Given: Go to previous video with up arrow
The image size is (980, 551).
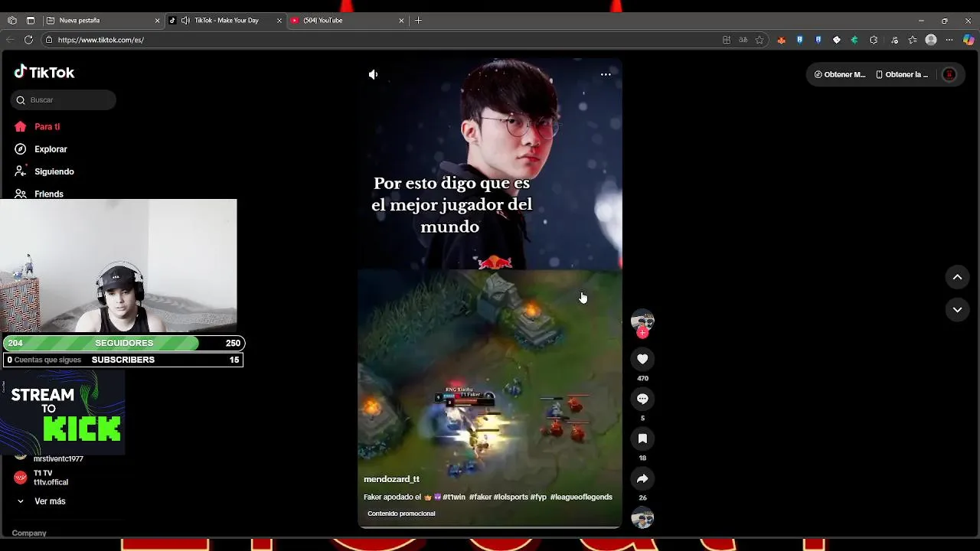Looking at the screenshot, I should (x=957, y=277).
